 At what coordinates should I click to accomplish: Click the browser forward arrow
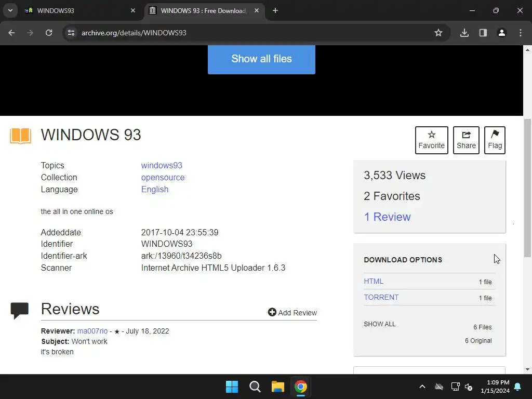tap(30, 33)
